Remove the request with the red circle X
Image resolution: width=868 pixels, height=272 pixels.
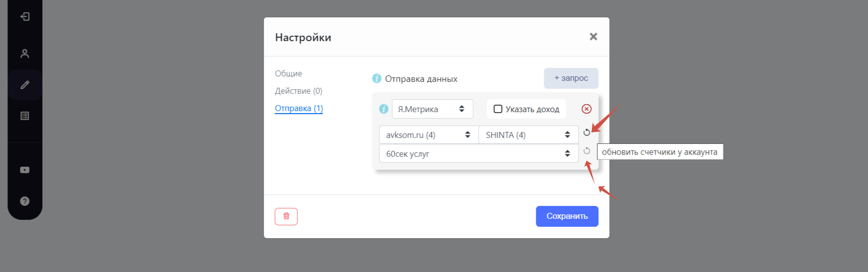586,109
